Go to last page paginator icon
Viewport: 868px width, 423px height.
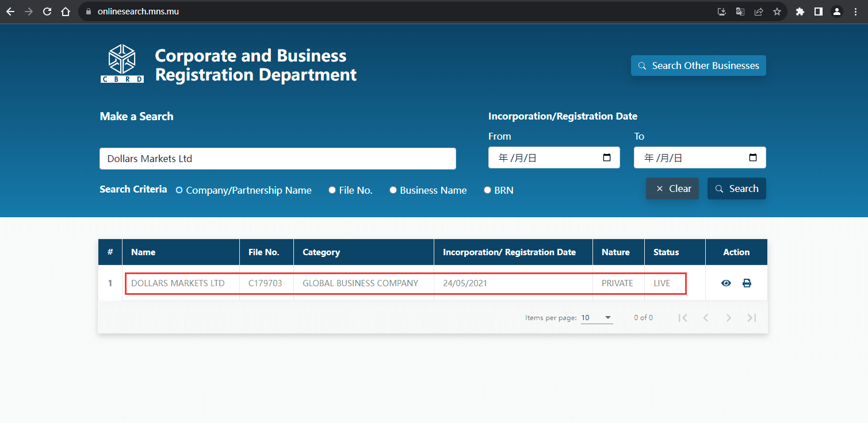[752, 318]
